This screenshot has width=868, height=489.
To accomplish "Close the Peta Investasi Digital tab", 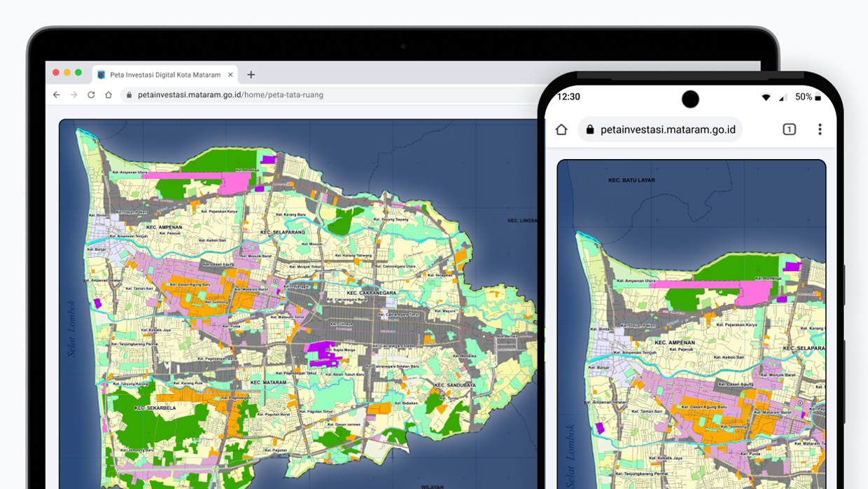I will point(229,74).
